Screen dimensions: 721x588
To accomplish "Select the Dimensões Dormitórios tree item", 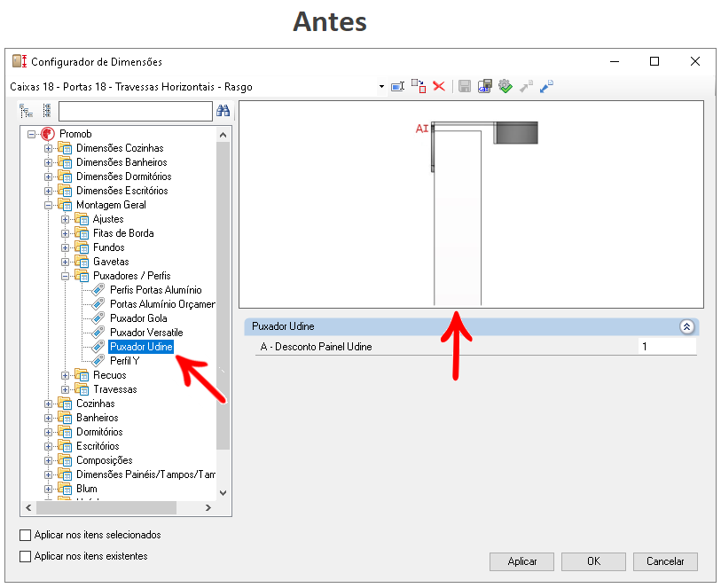I will (123, 176).
